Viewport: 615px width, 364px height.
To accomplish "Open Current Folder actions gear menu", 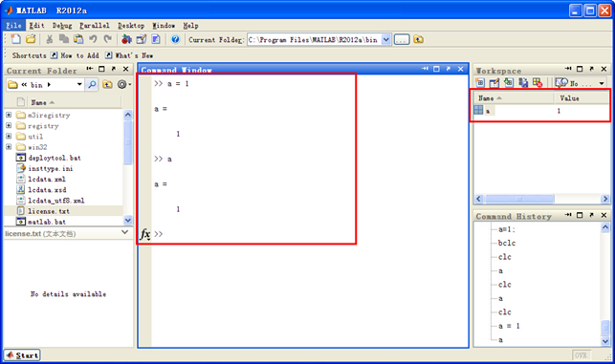I will tap(124, 84).
